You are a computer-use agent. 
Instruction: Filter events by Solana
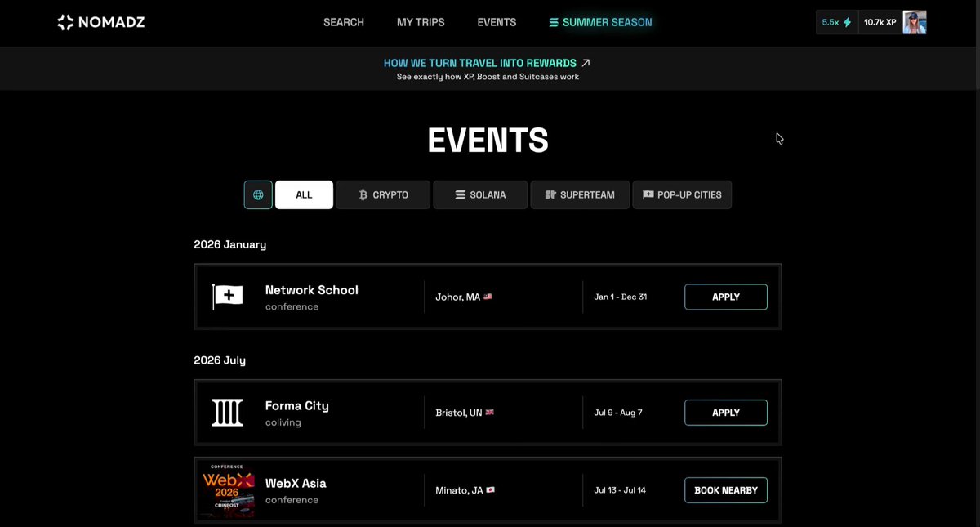(x=480, y=194)
